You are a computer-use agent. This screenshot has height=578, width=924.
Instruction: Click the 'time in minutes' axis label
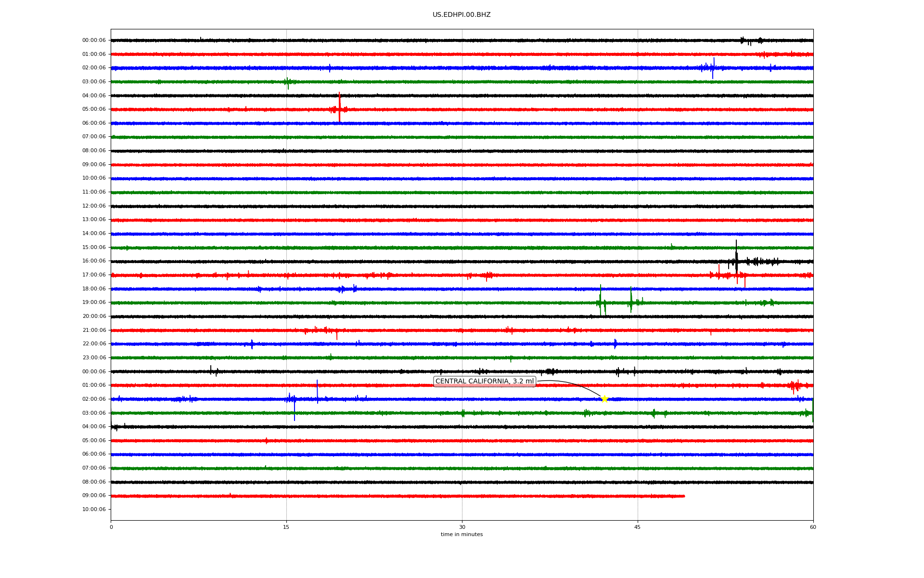click(462, 535)
